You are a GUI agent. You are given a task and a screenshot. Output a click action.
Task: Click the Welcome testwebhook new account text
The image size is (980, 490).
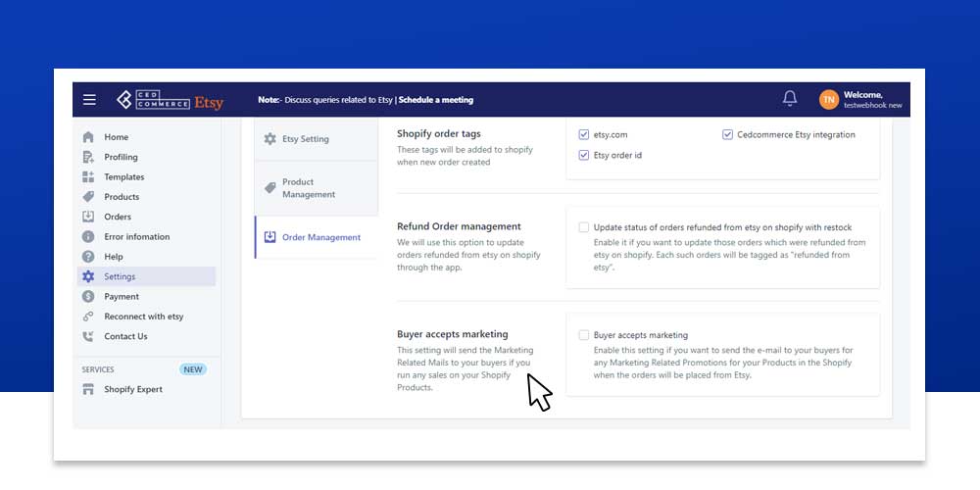pyautogui.click(x=872, y=100)
